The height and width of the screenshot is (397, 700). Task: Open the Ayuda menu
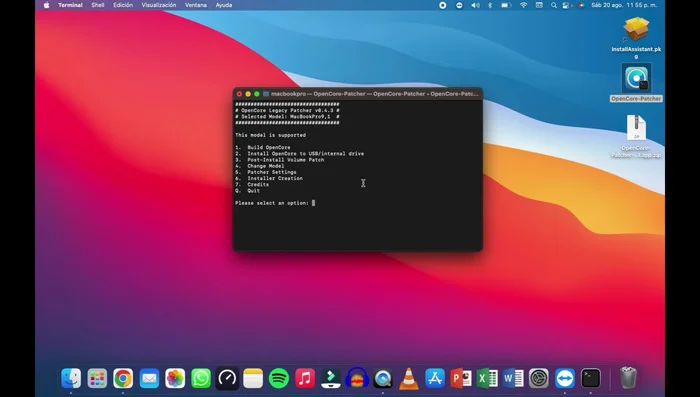click(224, 5)
